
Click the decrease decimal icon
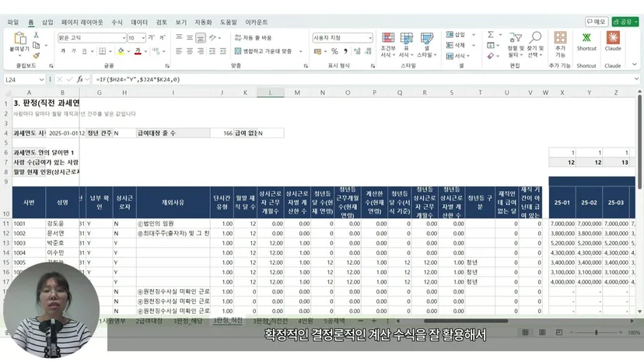click(x=368, y=51)
